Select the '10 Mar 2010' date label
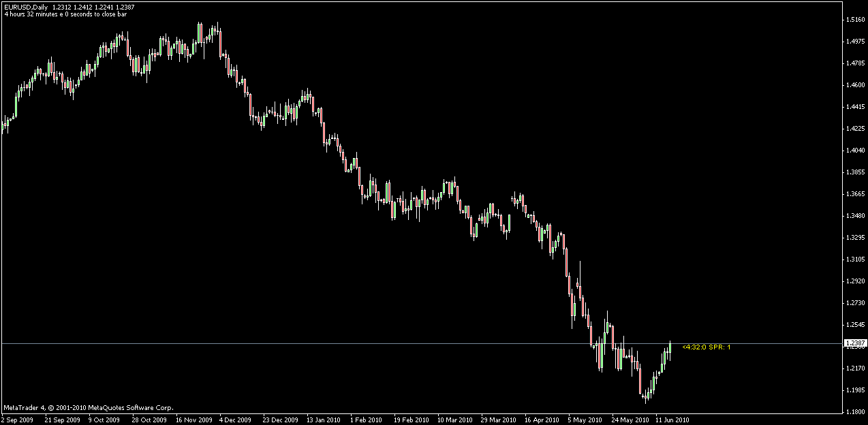 pos(454,420)
